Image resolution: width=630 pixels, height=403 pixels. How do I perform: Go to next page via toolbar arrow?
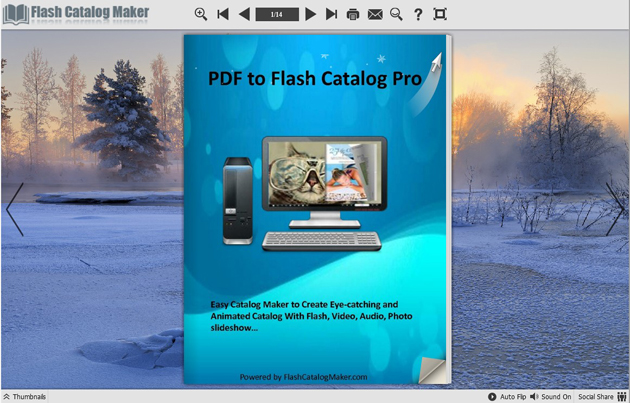tap(310, 14)
